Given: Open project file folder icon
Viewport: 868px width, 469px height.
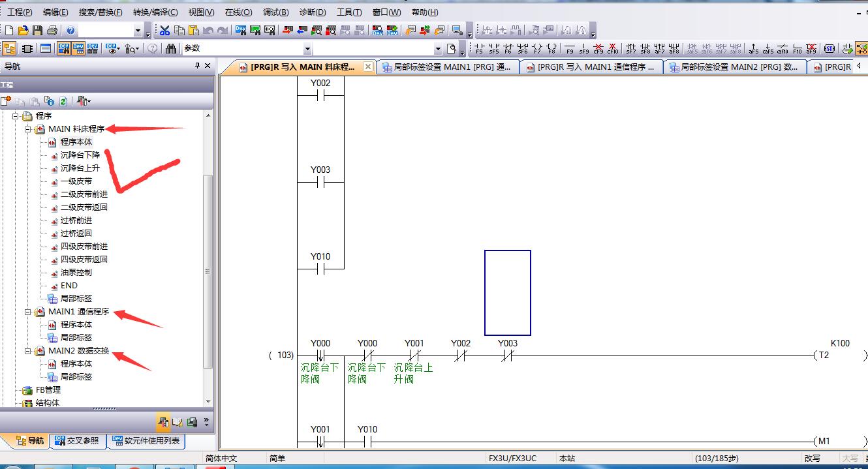Looking at the screenshot, I should [x=23, y=31].
